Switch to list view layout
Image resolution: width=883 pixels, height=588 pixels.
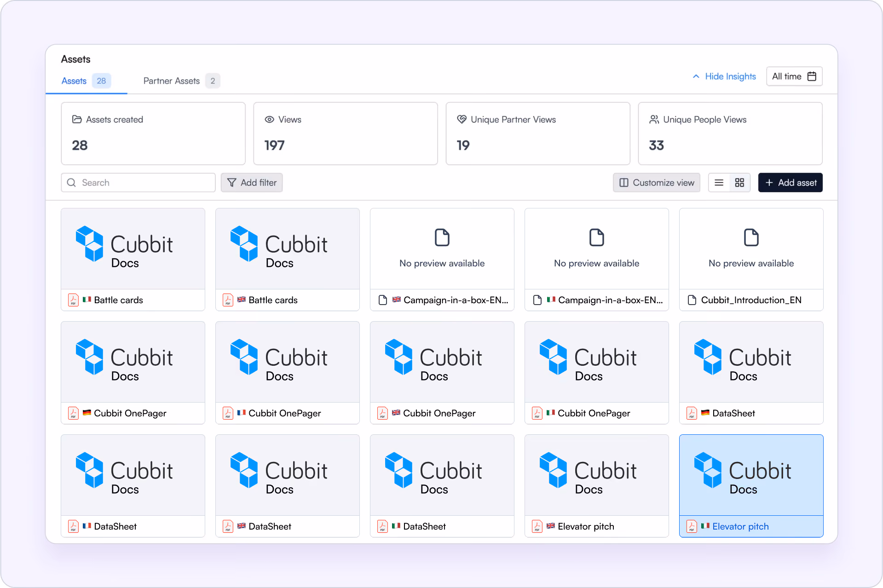pyautogui.click(x=719, y=183)
